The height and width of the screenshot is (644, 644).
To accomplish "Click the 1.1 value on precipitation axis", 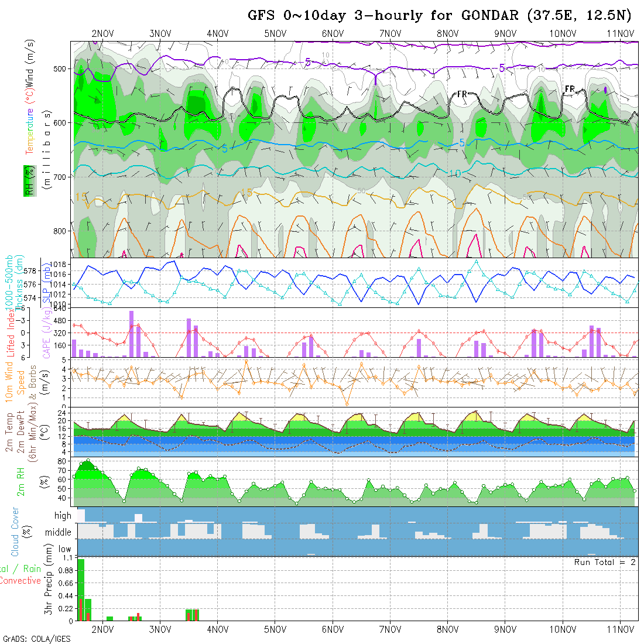I will point(67,559).
